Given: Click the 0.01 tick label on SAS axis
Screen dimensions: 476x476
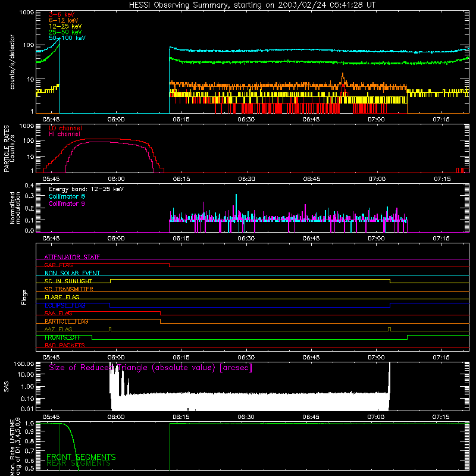Looking at the screenshot, I should click(27, 409).
